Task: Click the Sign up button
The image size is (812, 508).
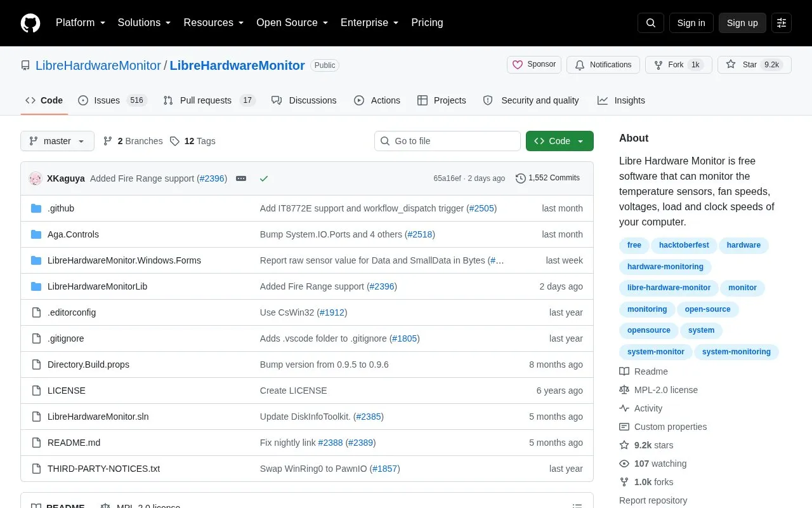Action: pyautogui.click(x=742, y=23)
